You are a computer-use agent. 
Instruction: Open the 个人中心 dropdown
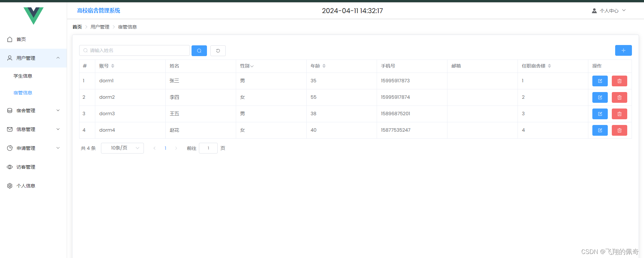(609, 11)
